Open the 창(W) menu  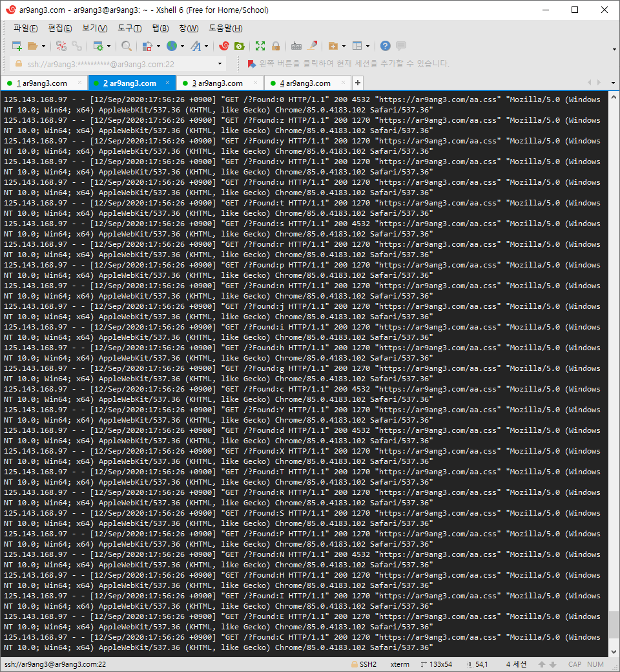point(189,28)
